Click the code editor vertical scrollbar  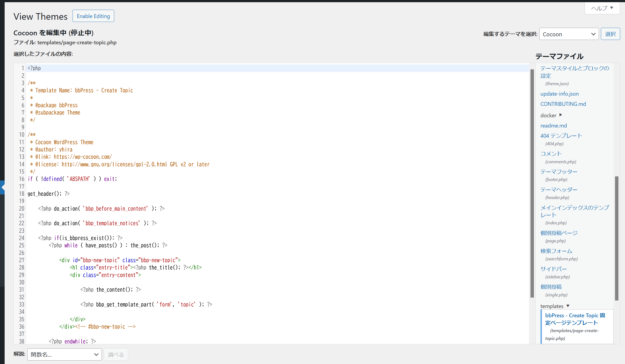coord(532,183)
